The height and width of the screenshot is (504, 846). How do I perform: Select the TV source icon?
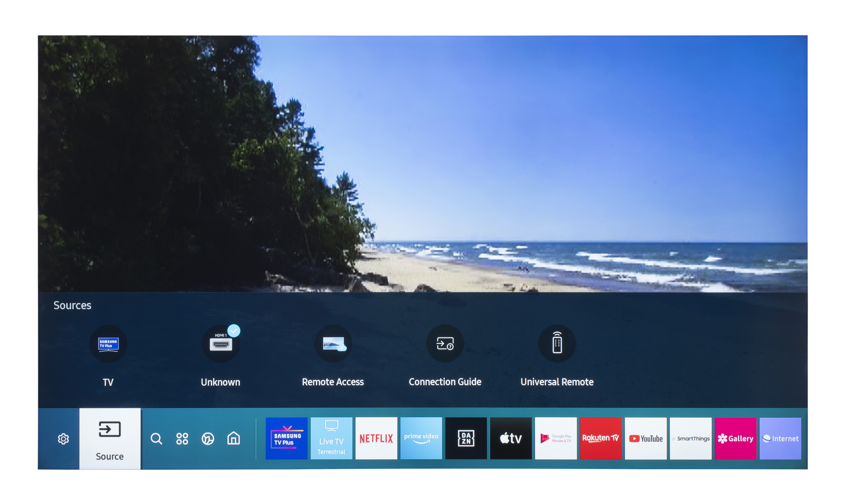pos(108,344)
